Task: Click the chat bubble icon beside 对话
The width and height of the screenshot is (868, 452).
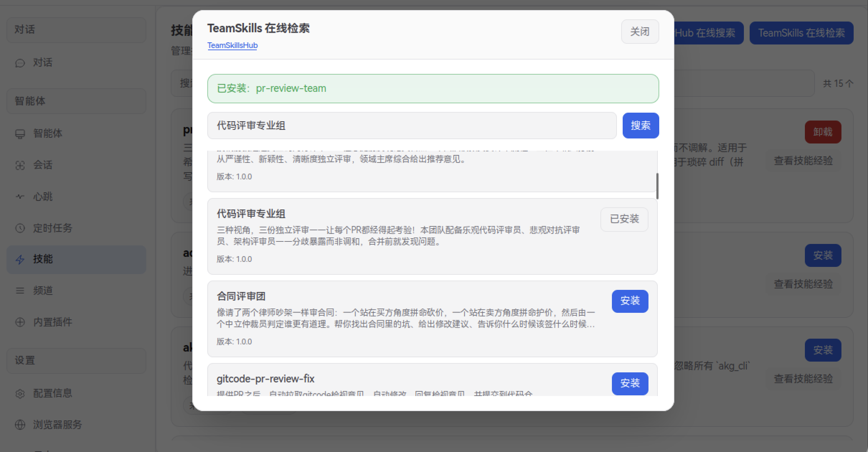Action: click(x=20, y=63)
